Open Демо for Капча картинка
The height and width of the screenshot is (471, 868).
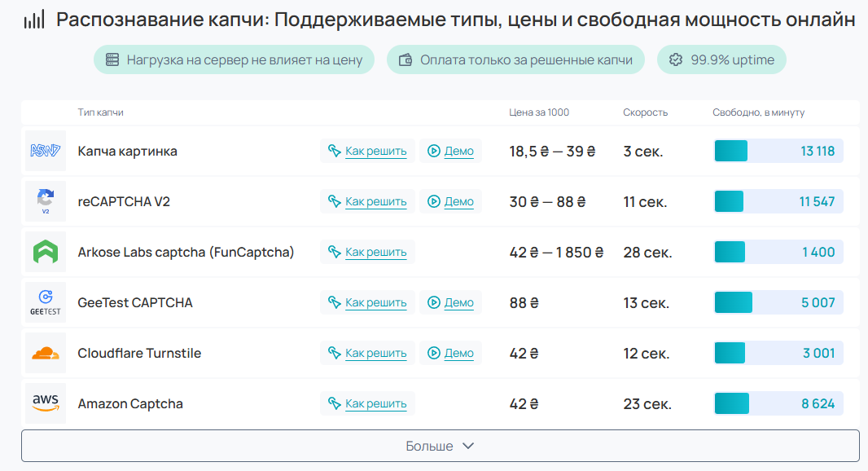click(450, 151)
